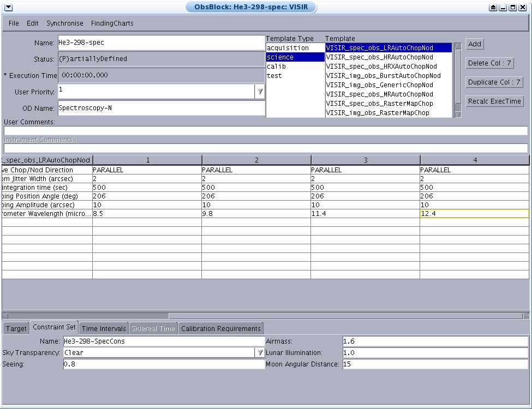Open the Sky Transparency dropdown arrow
The image size is (532, 409).
coord(260,353)
